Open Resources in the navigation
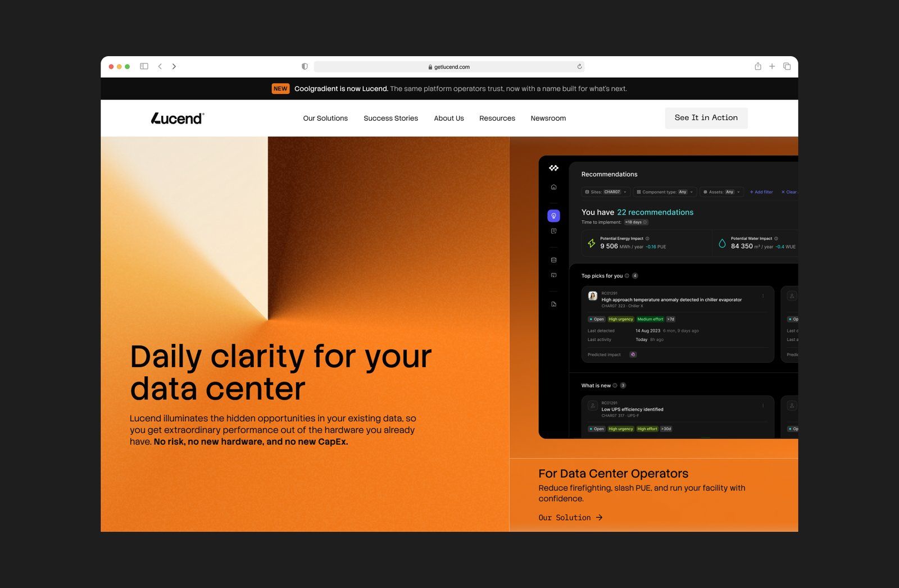Image resolution: width=899 pixels, height=588 pixels. (x=497, y=118)
